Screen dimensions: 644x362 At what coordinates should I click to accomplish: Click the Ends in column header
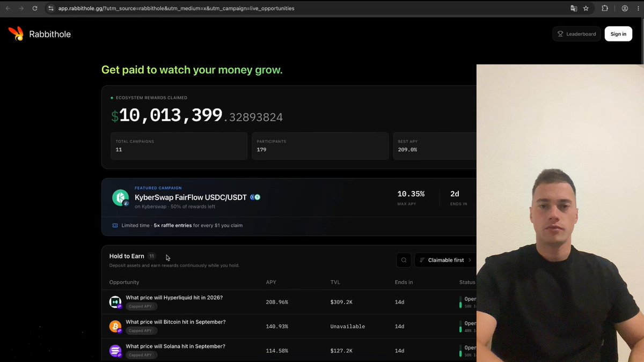pyautogui.click(x=404, y=282)
